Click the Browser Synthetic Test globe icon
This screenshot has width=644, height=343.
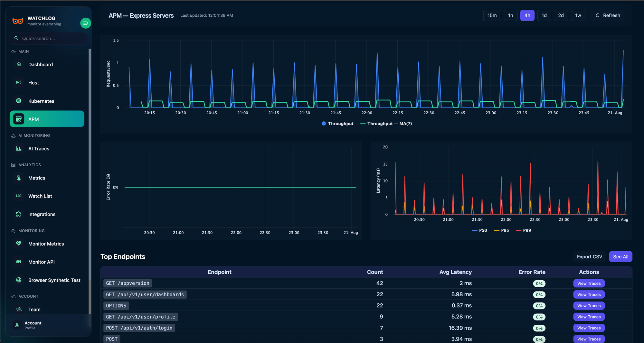(x=19, y=280)
